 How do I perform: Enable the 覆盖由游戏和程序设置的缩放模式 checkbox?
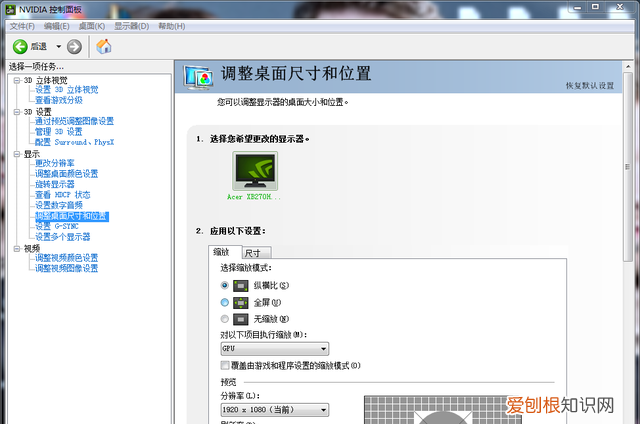pos(225,365)
